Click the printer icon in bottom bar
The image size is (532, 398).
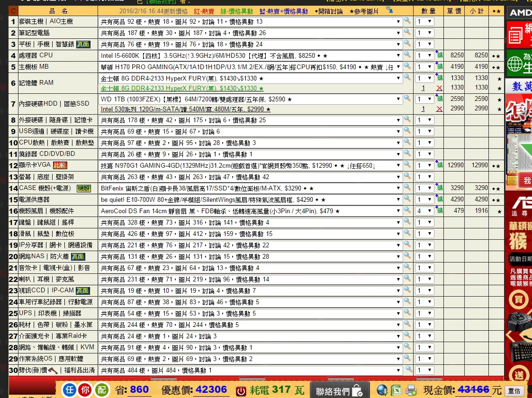[411, 390]
